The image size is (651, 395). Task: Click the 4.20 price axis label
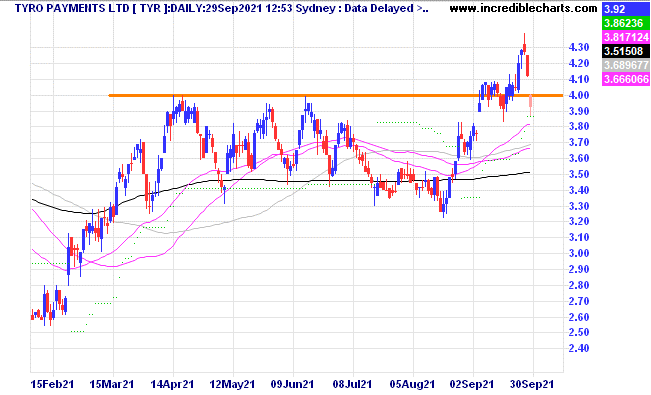(x=579, y=63)
